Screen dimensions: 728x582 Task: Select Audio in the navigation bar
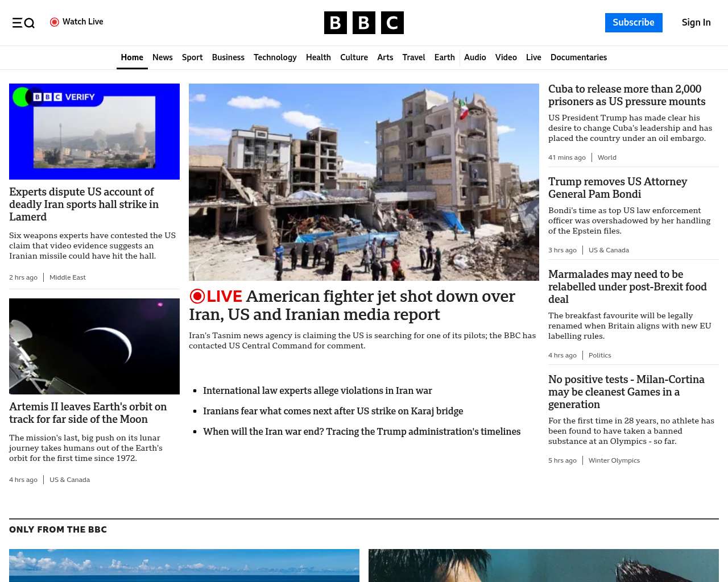click(475, 57)
